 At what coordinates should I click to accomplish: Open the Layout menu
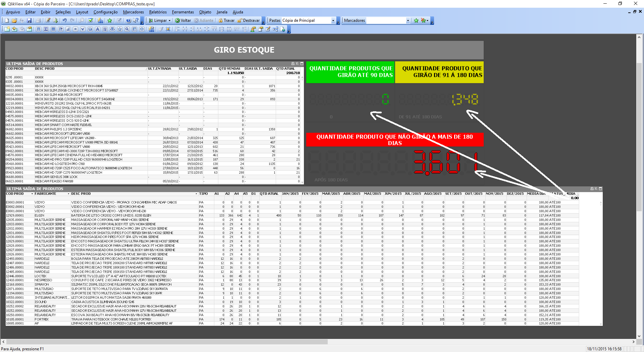click(x=82, y=12)
